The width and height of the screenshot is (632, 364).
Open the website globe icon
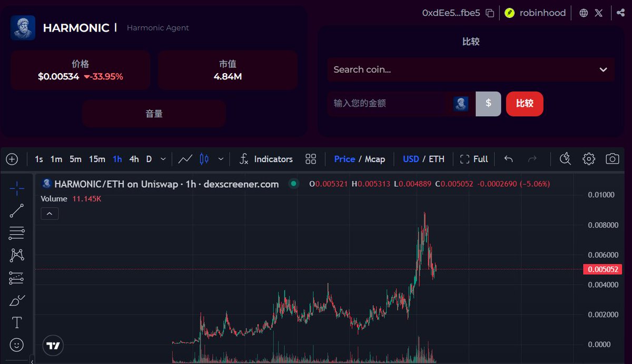coord(584,13)
